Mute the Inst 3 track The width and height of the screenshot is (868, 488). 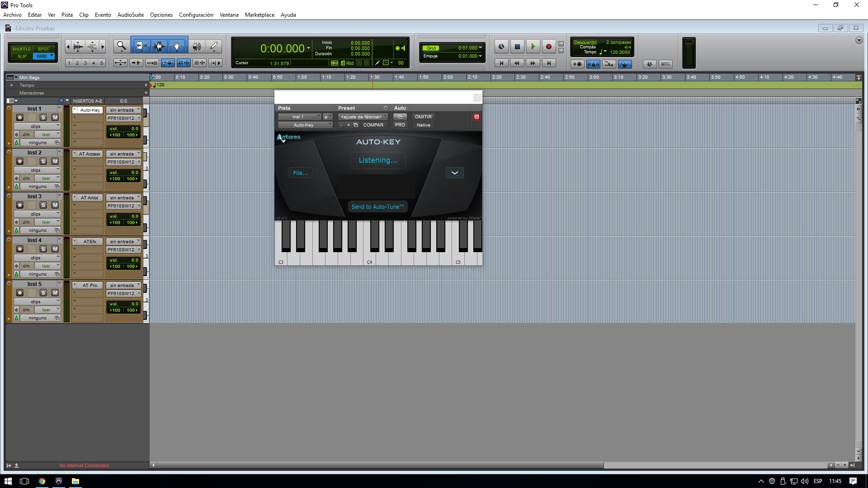coord(55,205)
